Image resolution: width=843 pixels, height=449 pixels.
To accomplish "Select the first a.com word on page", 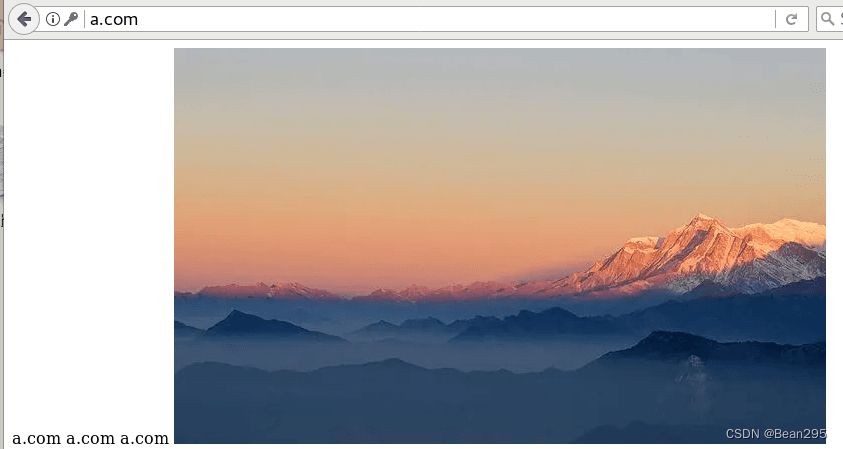I will 36,438.
